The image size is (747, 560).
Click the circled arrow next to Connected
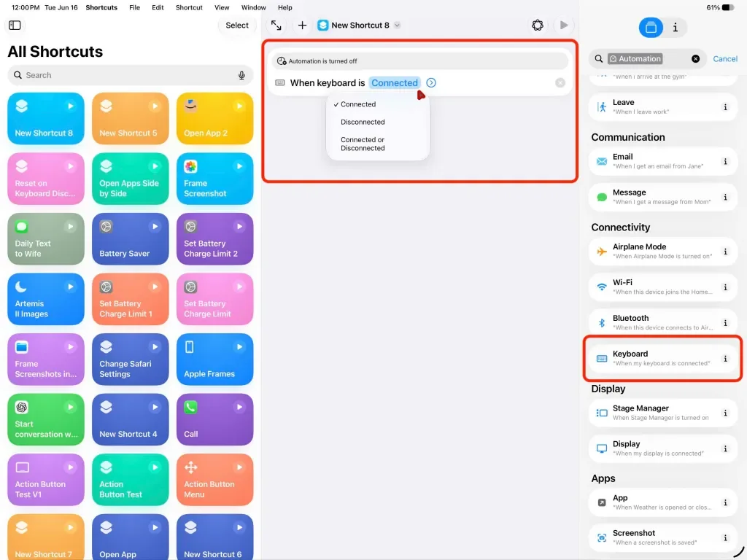[431, 83]
